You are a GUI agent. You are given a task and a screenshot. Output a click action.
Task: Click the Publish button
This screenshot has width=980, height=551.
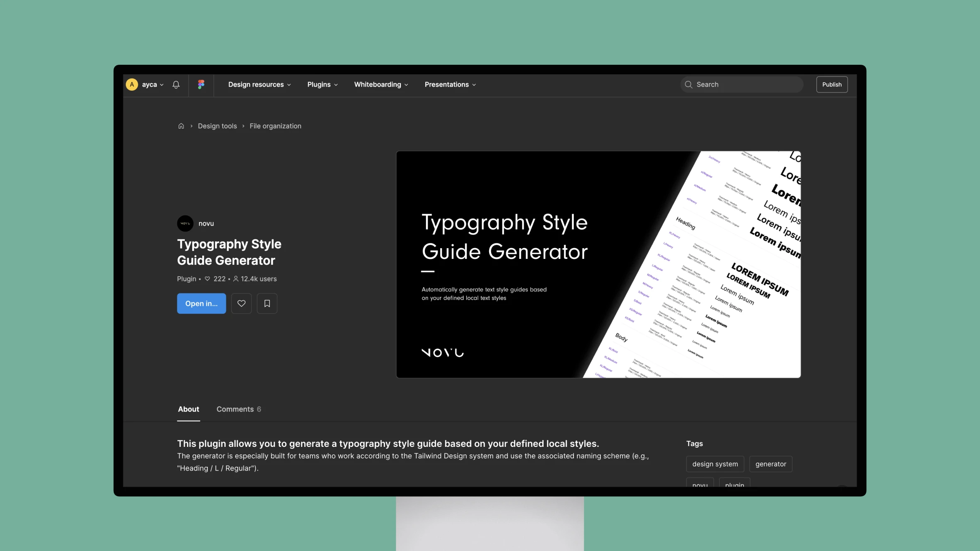click(x=832, y=84)
